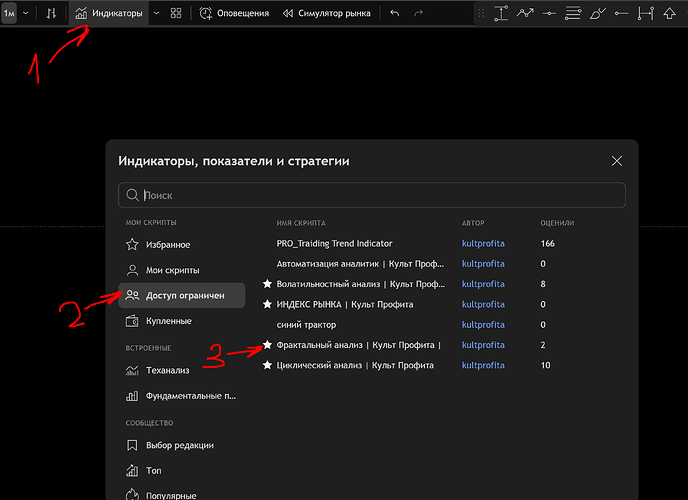Open Теханализ built-in category
Screen dimensions: 688x500
[168, 370]
